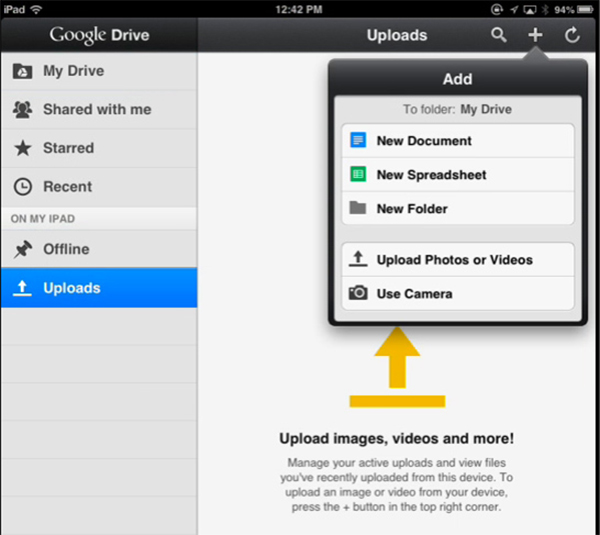The width and height of the screenshot is (600, 535).
Task: Tap the 'Upload images, videos and more!' heading
Action: point(396,439)
